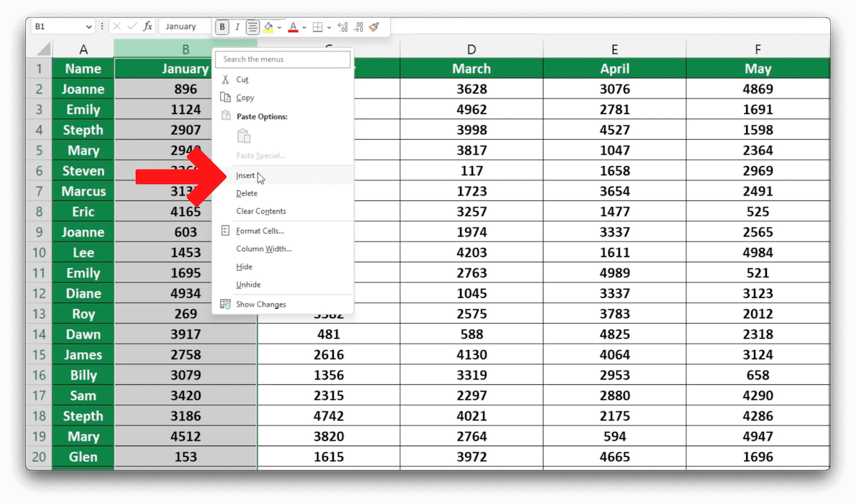
Task: Click the yellow fill color swatch
Action: coord(268,31)
